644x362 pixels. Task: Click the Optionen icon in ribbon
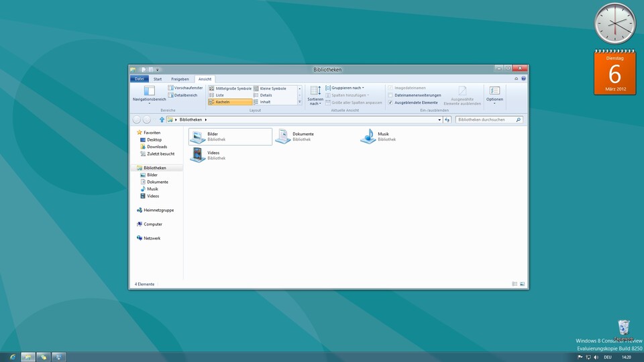[x=494, y=91]
